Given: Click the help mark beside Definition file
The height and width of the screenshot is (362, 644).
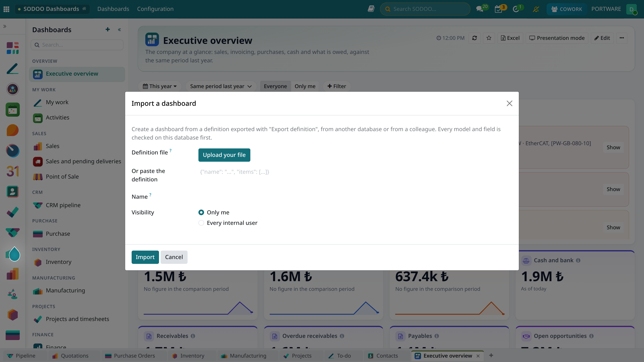Looking at the screenshot, I should point(170,150).
